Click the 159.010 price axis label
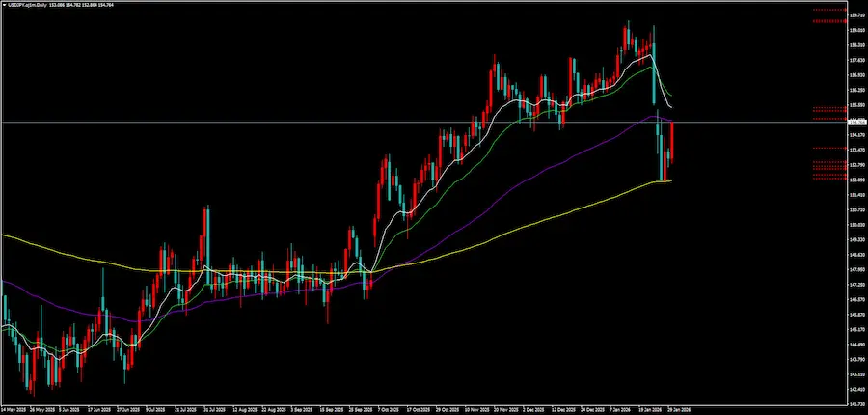This screenshot has width=868, height=415. coord(855,29)
